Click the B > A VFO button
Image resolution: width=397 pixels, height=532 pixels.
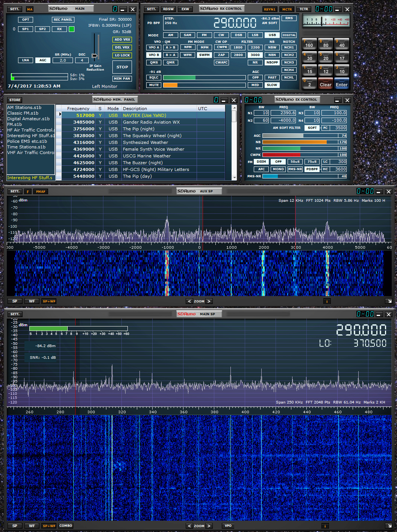tap(171, 55)
